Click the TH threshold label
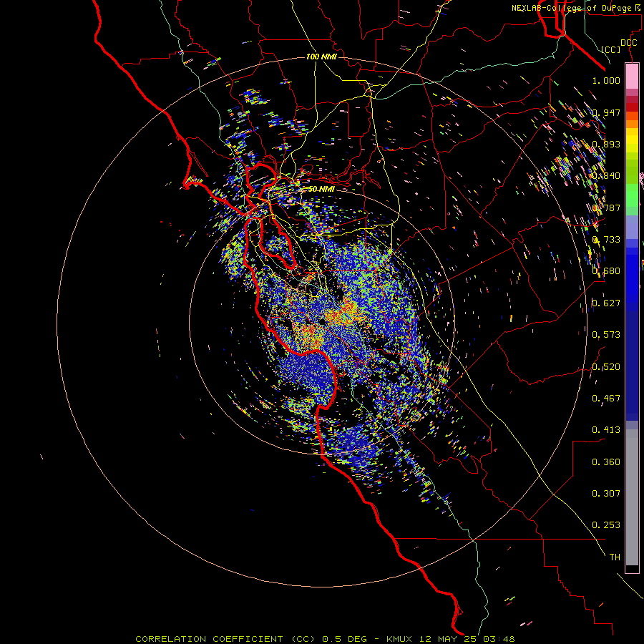644x644 pixels. coord(615,557)
